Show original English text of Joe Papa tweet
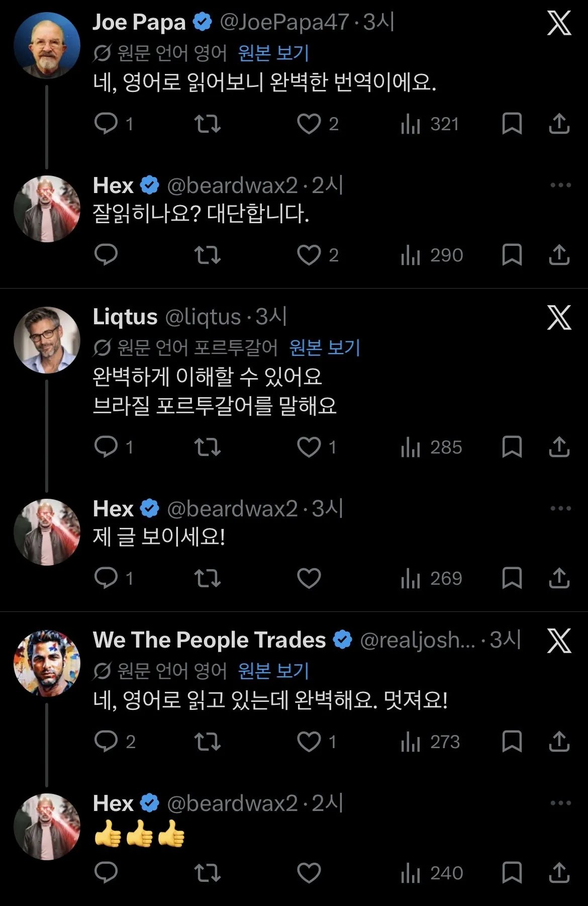This screenshot has width=588, height=906. (273, 53)
